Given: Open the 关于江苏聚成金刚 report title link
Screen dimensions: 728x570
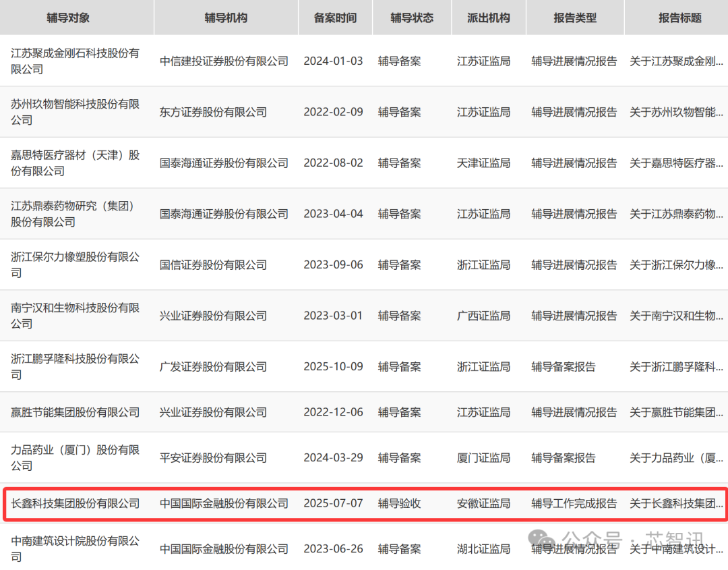Looking at the screenshot, I should 676,61.
